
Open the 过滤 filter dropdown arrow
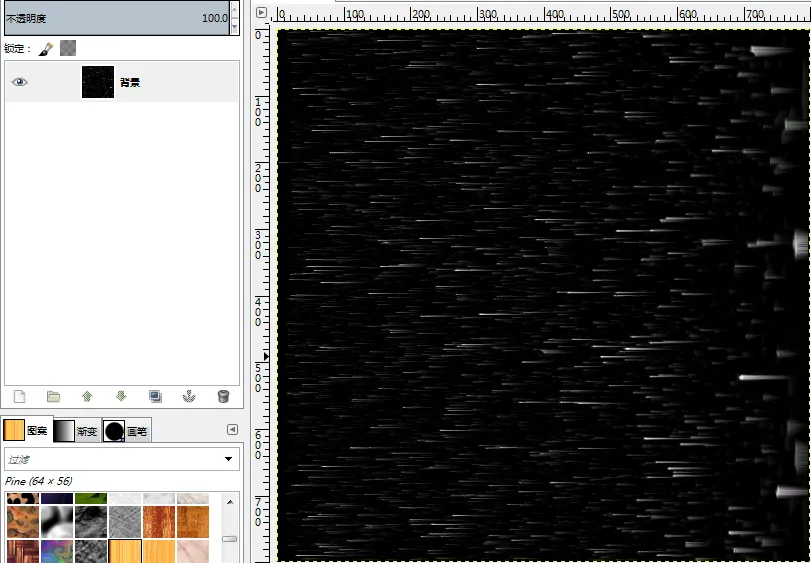229,459
